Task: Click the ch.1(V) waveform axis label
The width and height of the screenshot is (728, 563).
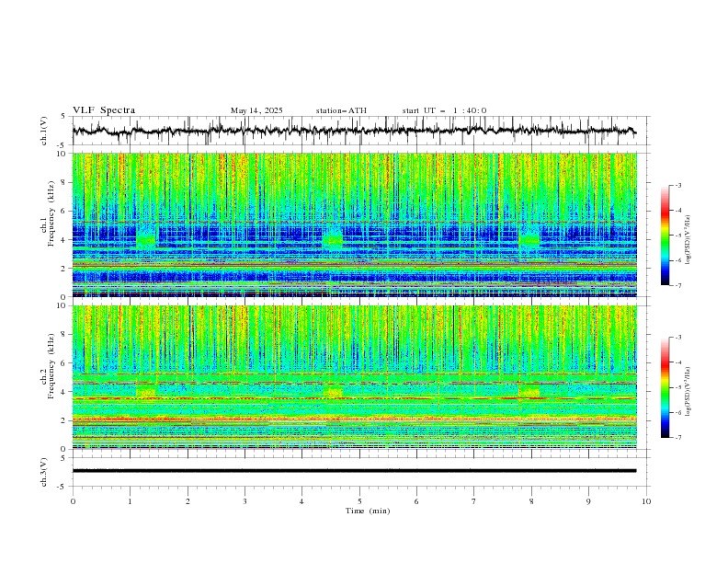Action: (44, 131)
